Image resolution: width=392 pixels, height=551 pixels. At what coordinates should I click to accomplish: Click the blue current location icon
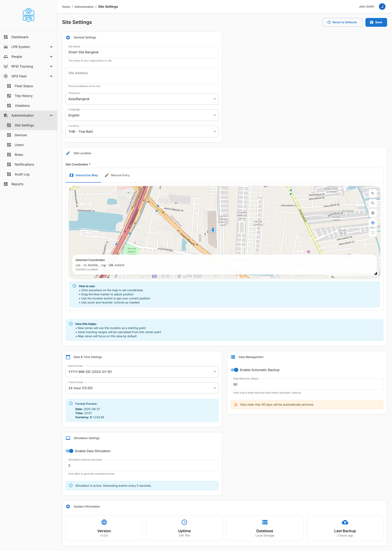372,223
